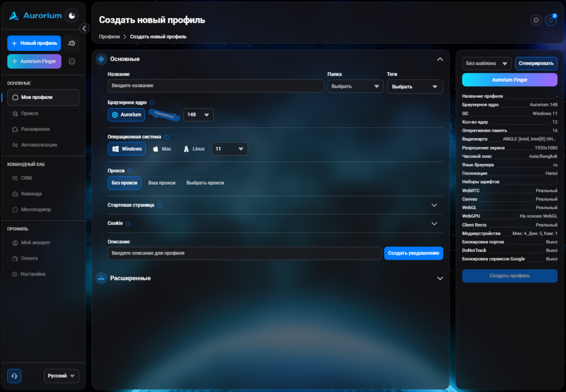Choose Без прокси option

124,183
